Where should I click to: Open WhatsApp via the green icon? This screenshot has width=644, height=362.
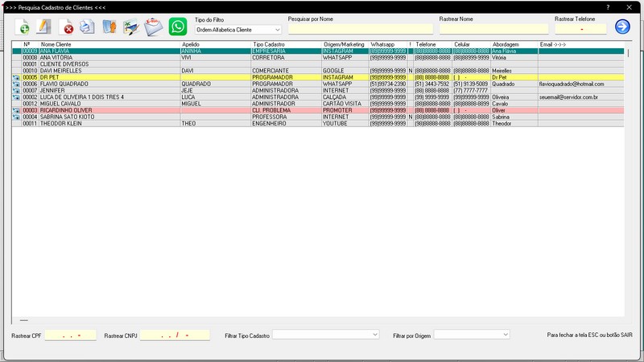coord(178,27)
